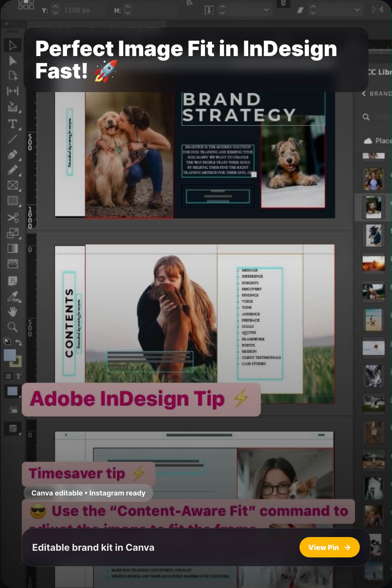The height and width of the screenshot is (588, 392).
Task: Select the Selection tool arrow
Action: click(x=13, y=45)
